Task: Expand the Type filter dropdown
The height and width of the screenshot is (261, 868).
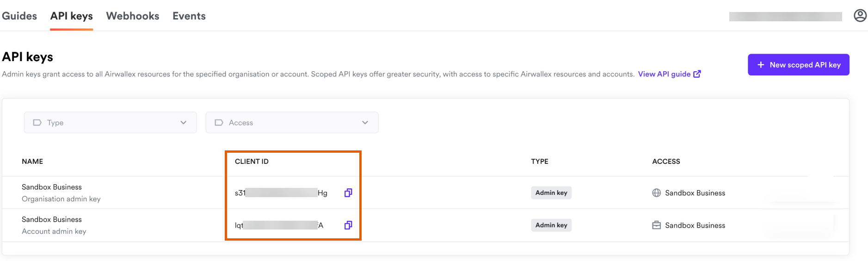Action: pyautogui.click(x=111, y=123)
